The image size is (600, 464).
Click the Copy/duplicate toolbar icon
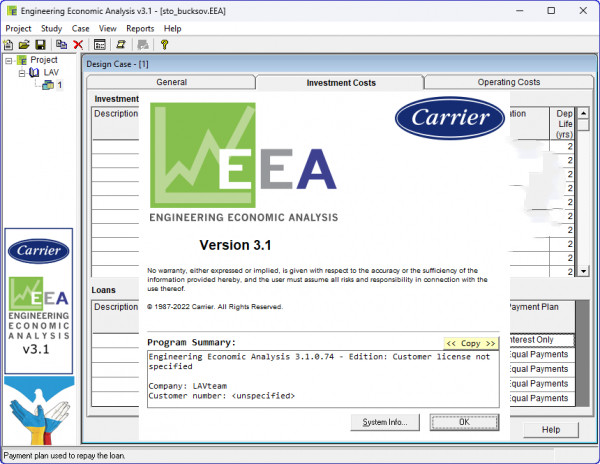pos(61,45)
